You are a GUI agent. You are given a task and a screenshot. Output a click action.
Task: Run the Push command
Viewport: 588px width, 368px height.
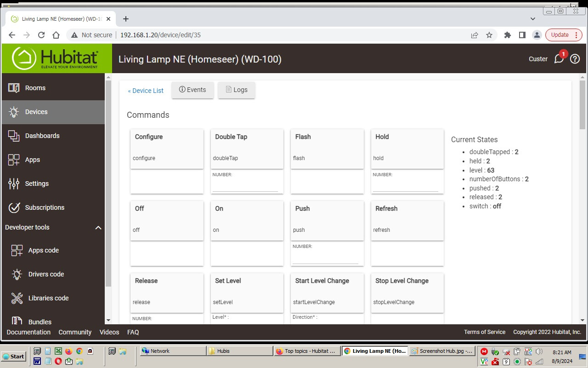click(x=327, y=220)
